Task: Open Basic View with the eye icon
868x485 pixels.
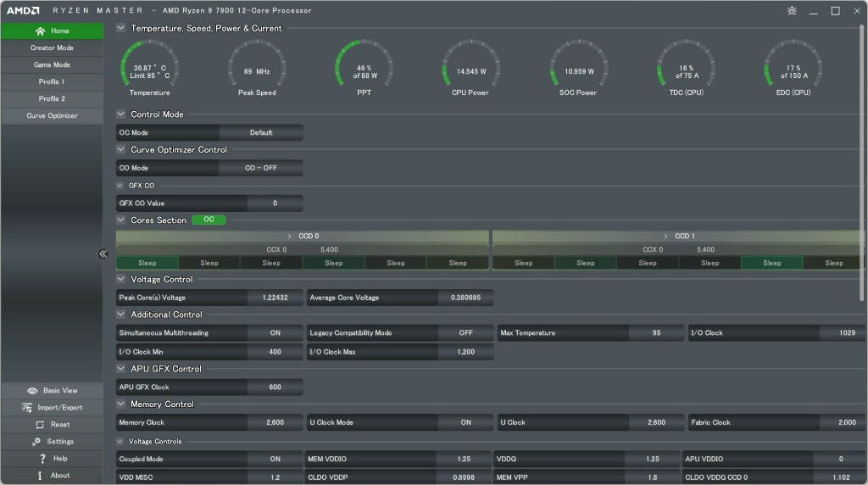Action: [33, 391]
